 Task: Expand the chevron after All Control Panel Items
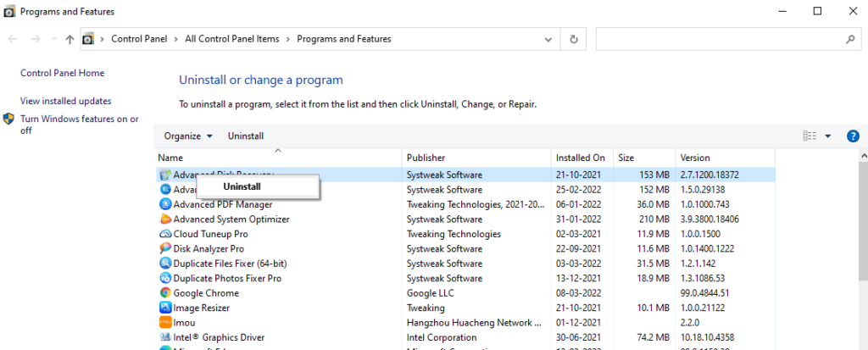pyautogui.click(x=288, y=39)
